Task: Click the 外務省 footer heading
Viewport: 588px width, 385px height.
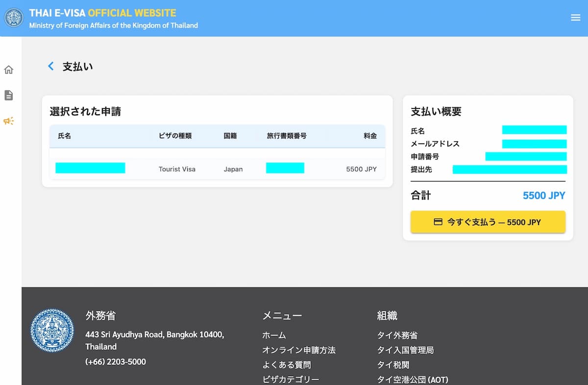Action: point(100,315)
